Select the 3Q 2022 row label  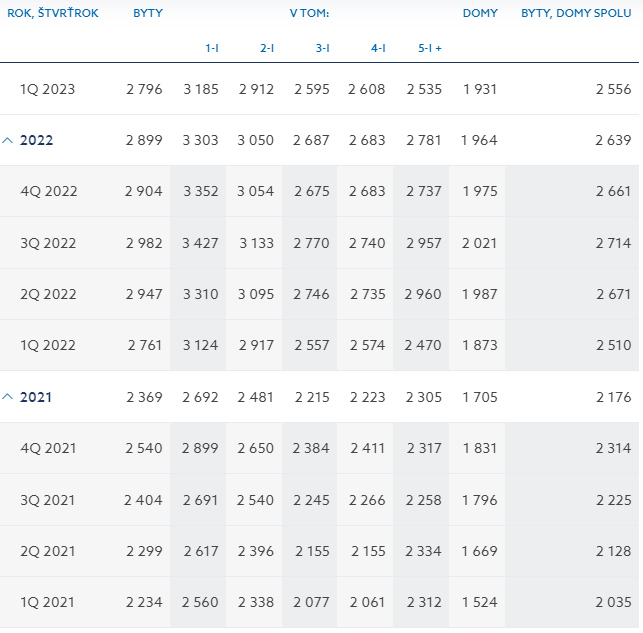[48, 244]
